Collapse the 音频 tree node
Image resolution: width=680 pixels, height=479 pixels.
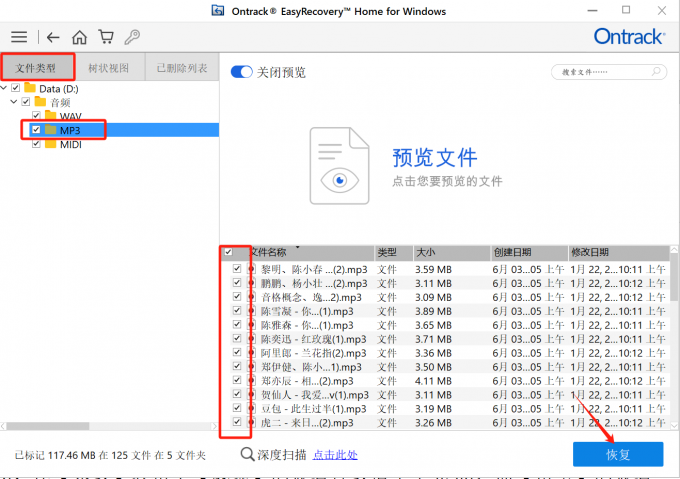[x=14, y=102]
